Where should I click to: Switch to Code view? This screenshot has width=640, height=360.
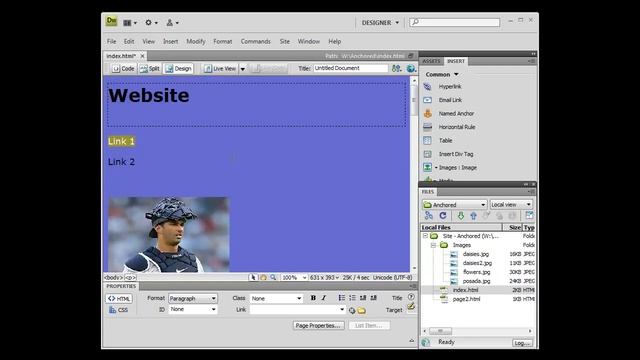point(124,69)
